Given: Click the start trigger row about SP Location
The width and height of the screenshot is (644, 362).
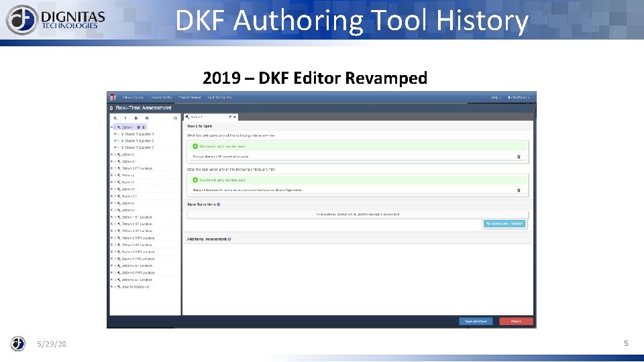Looking at the screenshot, I should [x=358, y=156].
